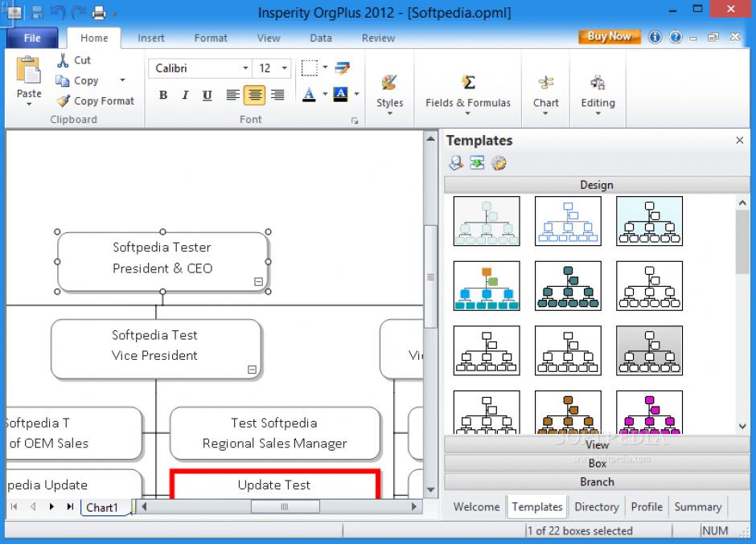The height and width of the screenshot is (544, 756).
Task: Go to last chart page arrow
Action: pos(71,506)
